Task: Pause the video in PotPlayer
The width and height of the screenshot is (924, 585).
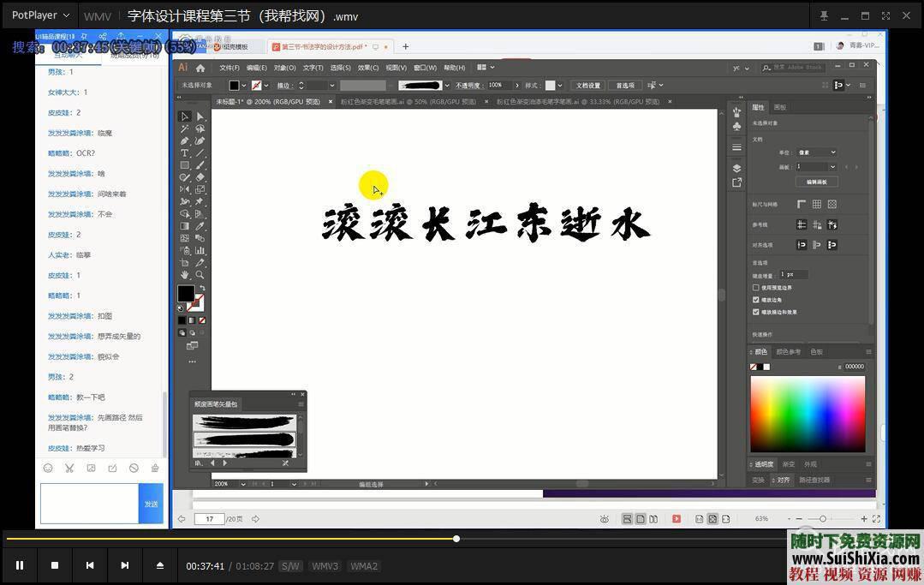Action: pos(20,565)
